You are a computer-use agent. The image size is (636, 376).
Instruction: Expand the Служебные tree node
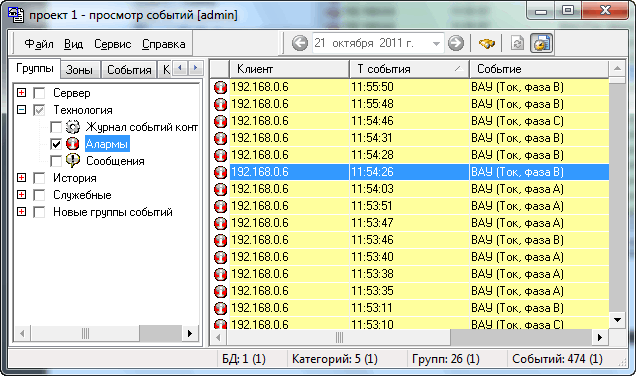[21, 194]
